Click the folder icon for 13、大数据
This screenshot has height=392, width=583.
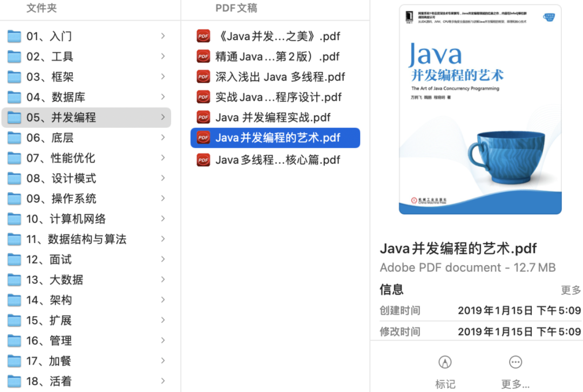tap(15, 280)
